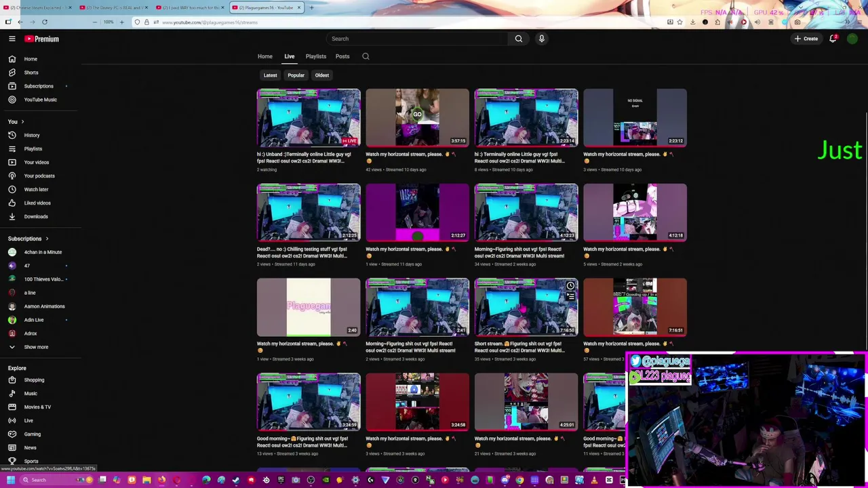Expand the You section

tap(16, 121)
